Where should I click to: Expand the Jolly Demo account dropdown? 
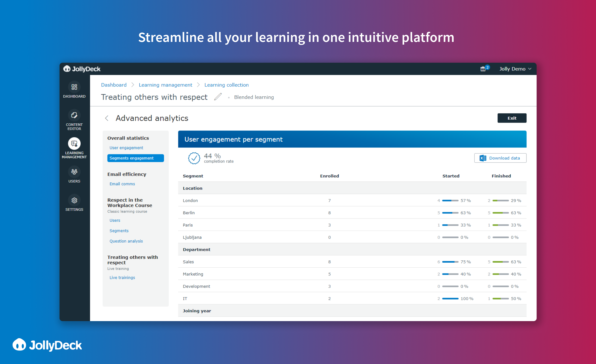pyautogui.click(x=515, y=69)
